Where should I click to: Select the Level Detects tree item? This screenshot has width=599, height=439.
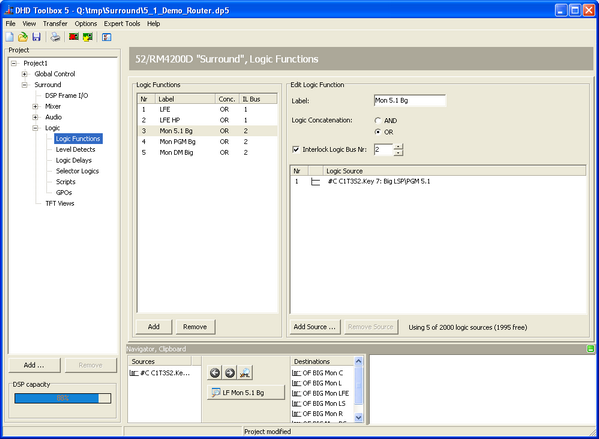click(75, 149)
